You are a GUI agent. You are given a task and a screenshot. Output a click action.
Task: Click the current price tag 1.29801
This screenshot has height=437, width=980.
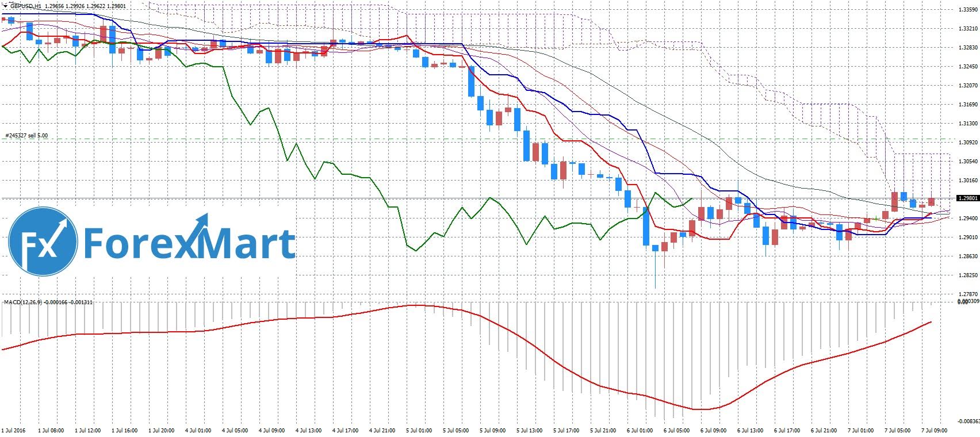967,198
